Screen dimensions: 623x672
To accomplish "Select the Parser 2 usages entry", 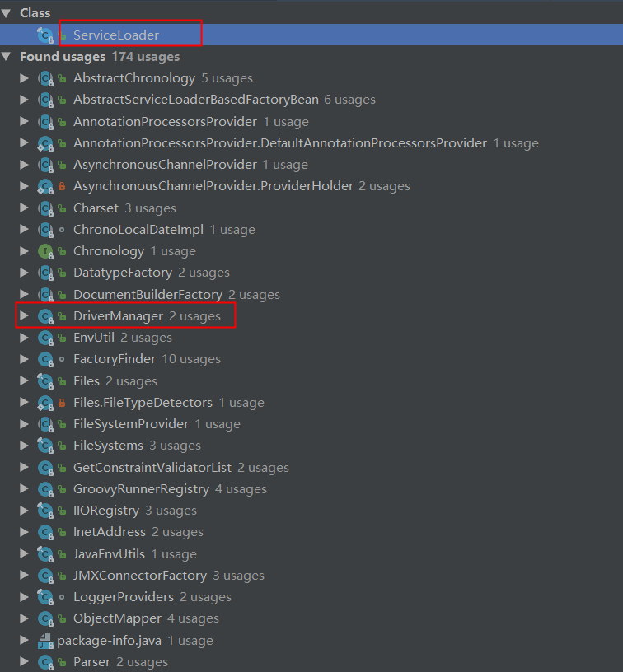I will pos(120,662).
